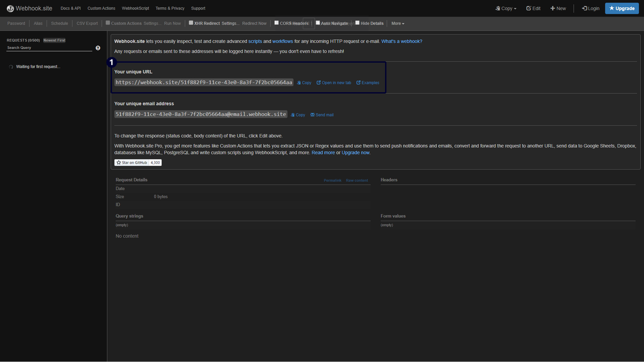Open the Docs & API menu

tap(70, 9)
